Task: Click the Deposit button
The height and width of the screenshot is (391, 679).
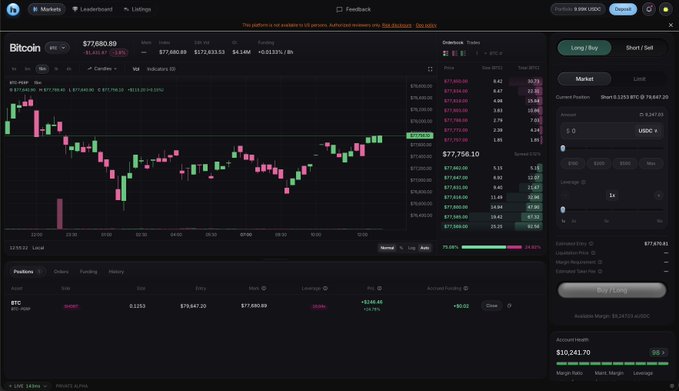Action: (x=623, y=9)
